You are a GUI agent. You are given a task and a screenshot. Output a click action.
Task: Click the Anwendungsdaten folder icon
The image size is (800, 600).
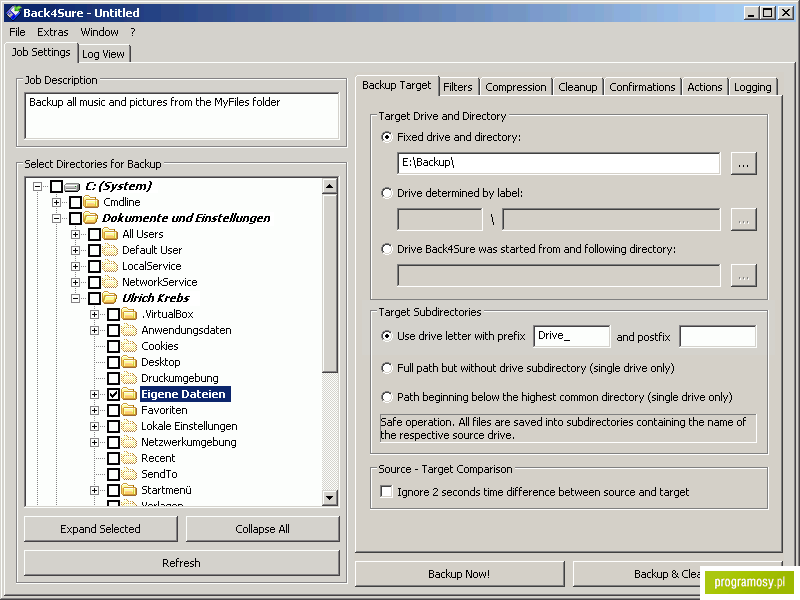click(130, 330)
